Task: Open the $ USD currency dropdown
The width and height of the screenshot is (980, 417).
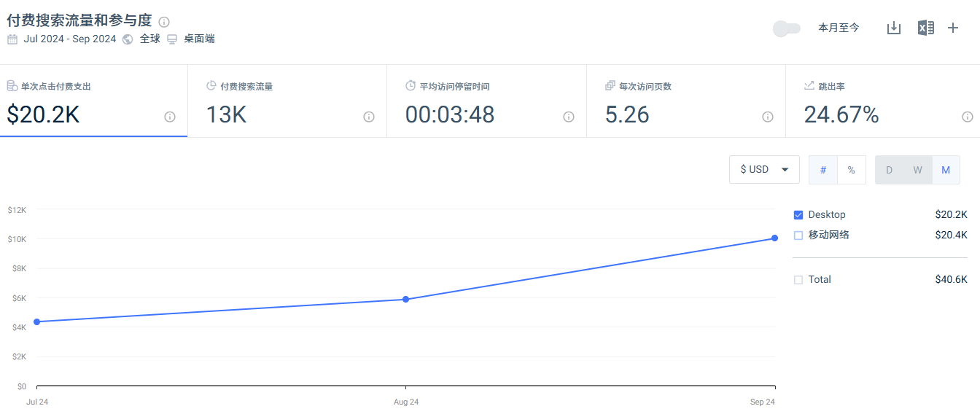Action: pos(764,170)
